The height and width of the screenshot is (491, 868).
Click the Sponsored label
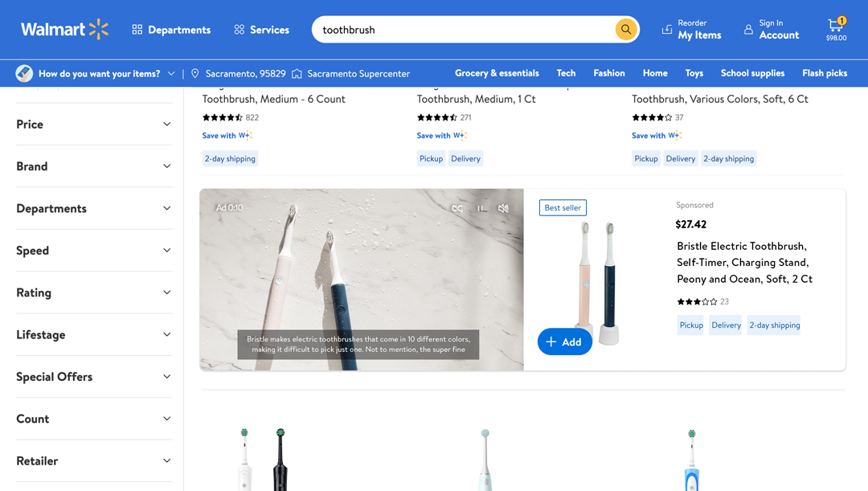pos(694,205)
